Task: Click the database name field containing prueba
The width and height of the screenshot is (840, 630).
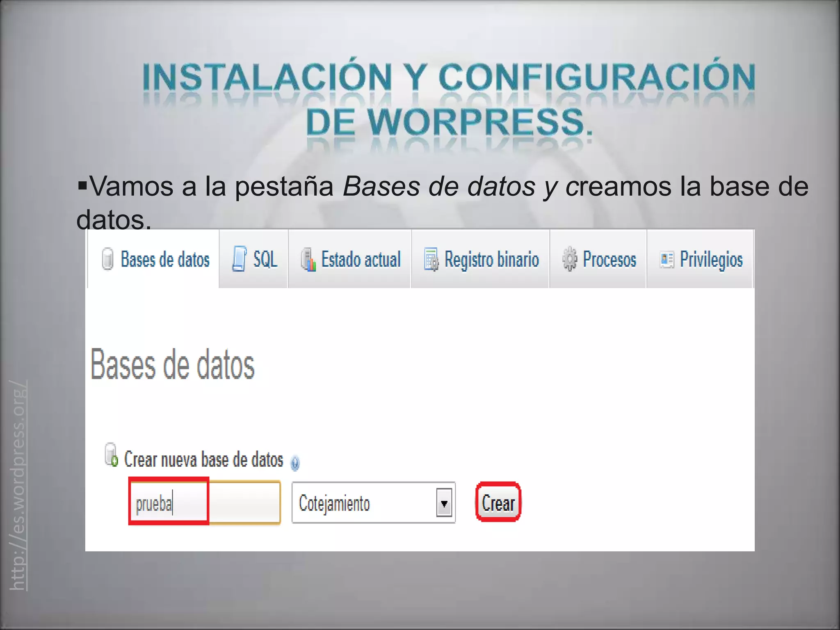Action: pos(204,502)
